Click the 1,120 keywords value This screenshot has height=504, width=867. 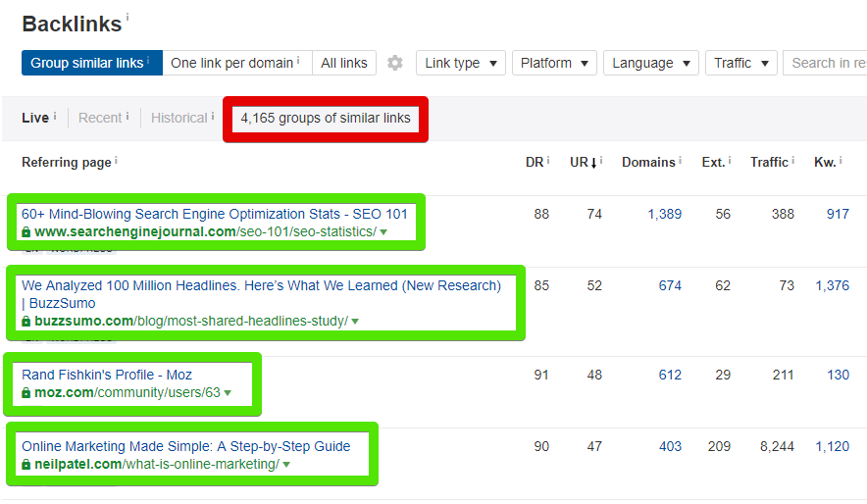[x=832, y=446]
